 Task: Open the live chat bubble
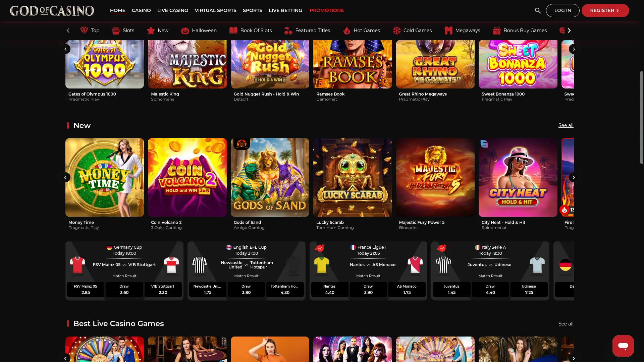coord(623,346)
